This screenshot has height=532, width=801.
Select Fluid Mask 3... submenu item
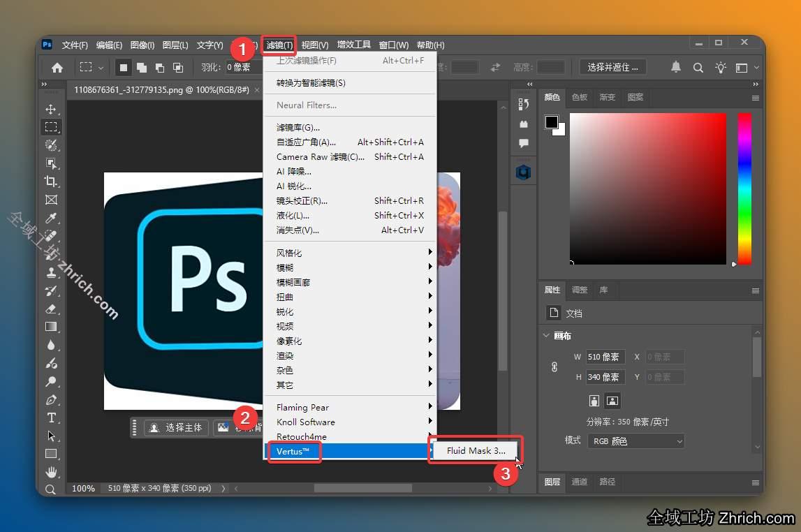(x=476, y=451)
